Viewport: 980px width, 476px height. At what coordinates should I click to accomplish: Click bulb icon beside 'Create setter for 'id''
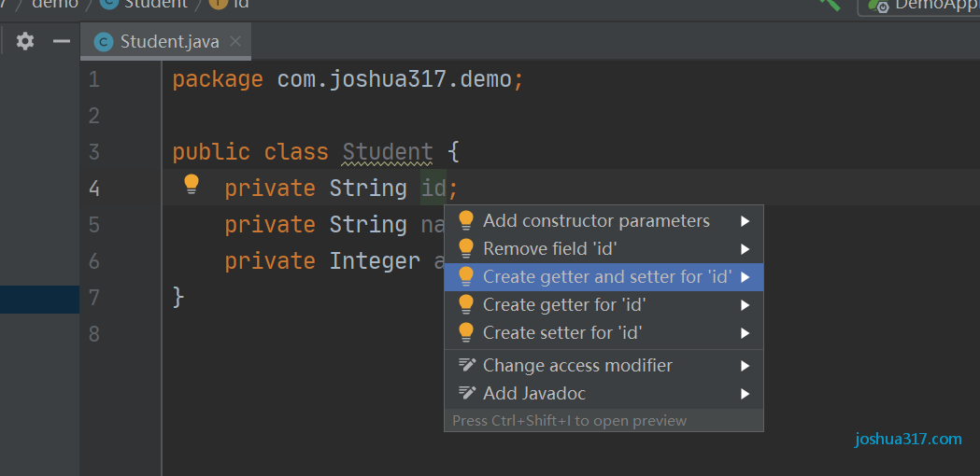466,332
